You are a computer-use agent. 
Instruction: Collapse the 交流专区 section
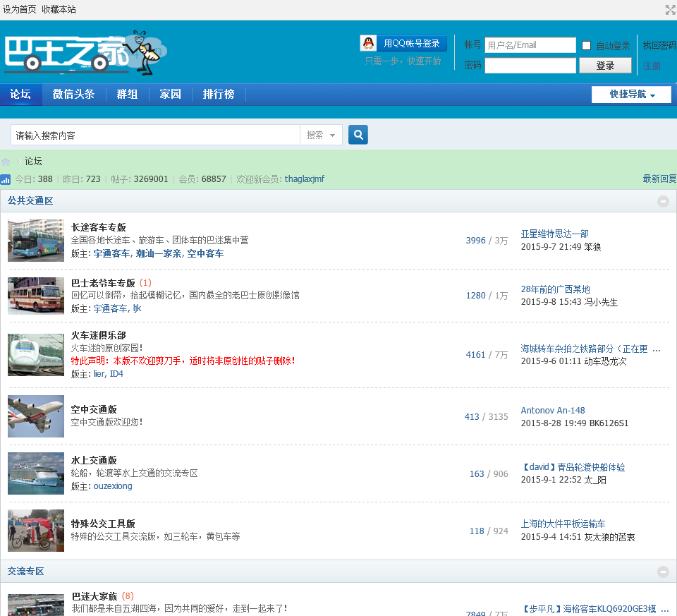[663, 572]
